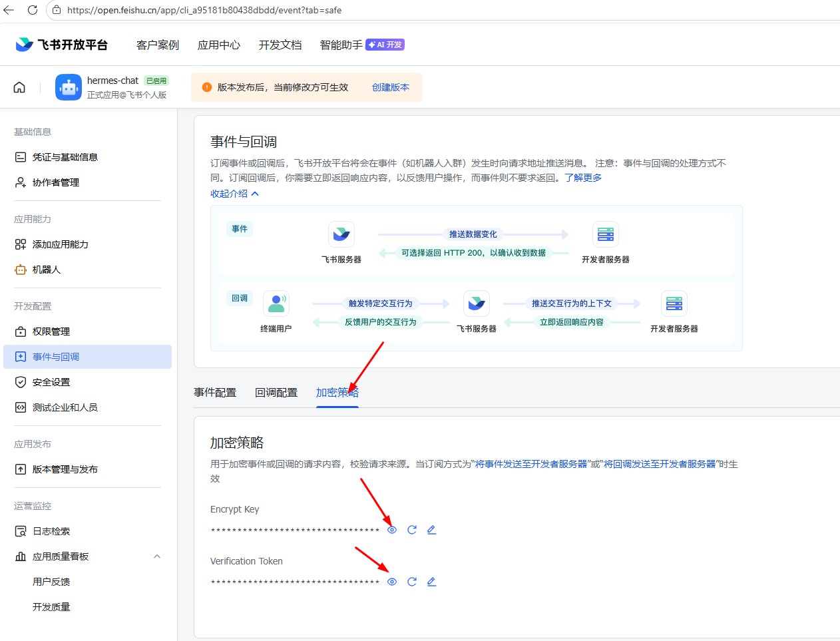This screenshot has width=840, height=641.
Task: Click the 机器人 robot sidebar icon
Action: coord(21,270)
